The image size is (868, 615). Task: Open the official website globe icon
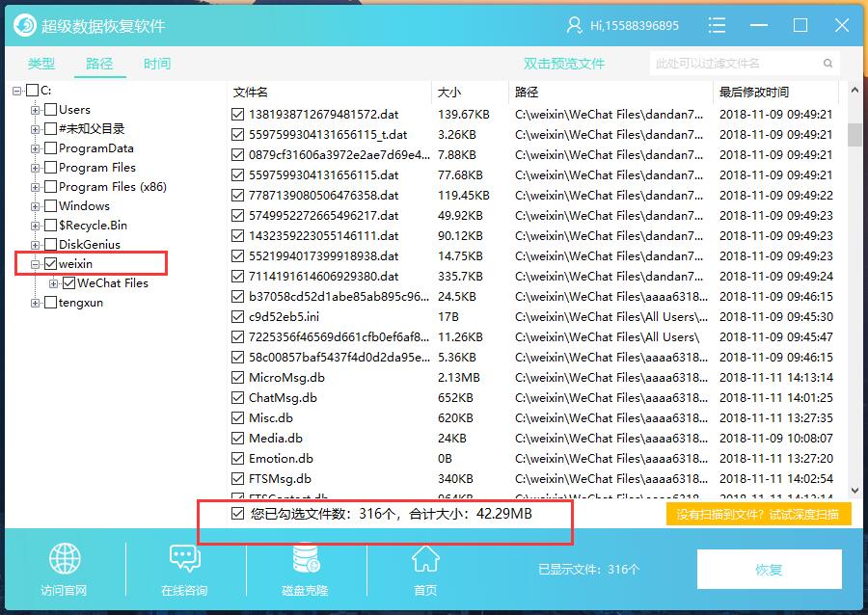click(x=65, y=558)
